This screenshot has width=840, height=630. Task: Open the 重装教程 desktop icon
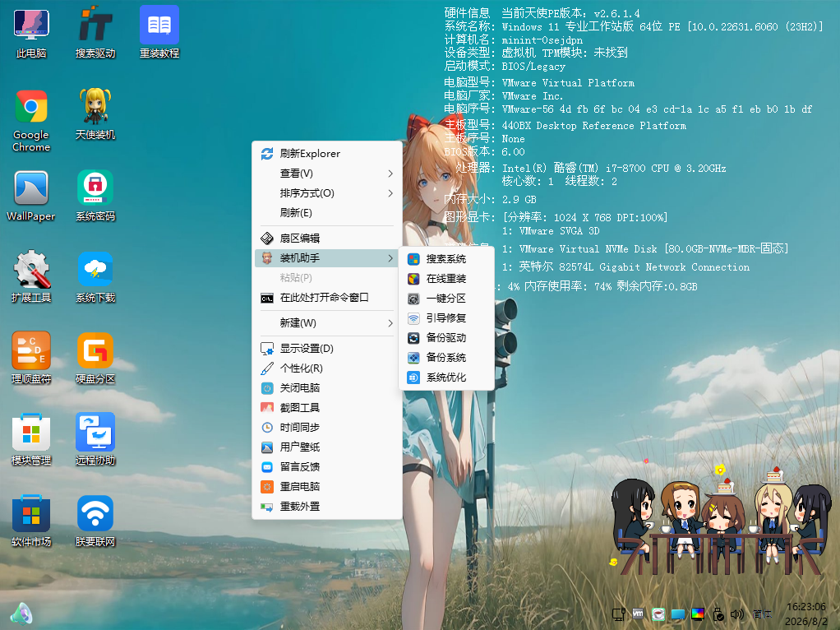159,32
